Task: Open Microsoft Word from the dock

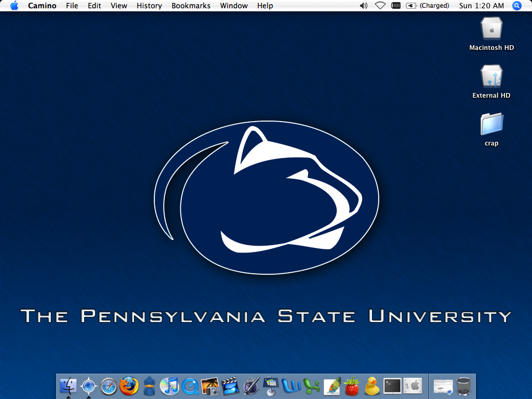Action: [291, 386]
